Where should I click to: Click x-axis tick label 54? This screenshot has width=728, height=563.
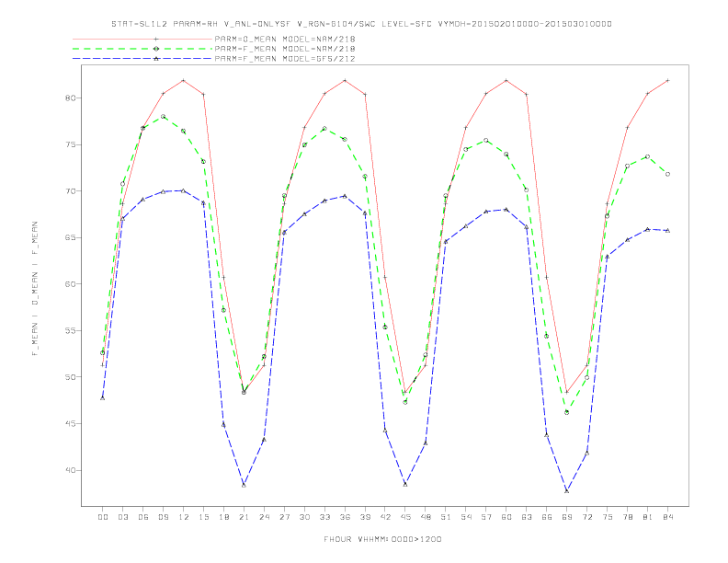(466, 517)
